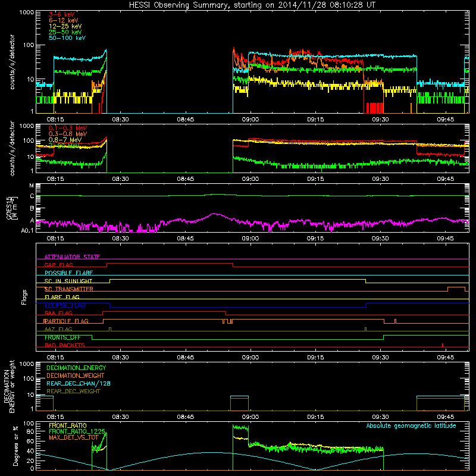This screenshot has width=476, height=476.
Task: Click the PARTICLE_FLAG label
Action: [66, 321]
